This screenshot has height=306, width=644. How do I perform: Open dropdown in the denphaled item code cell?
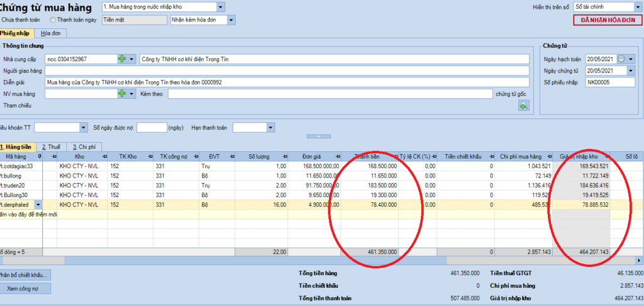38,204
